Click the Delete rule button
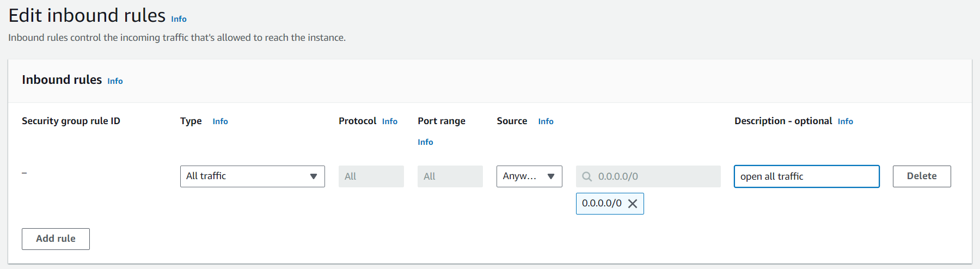The height and width of the screenshot is (269, 980). (921, 176)
